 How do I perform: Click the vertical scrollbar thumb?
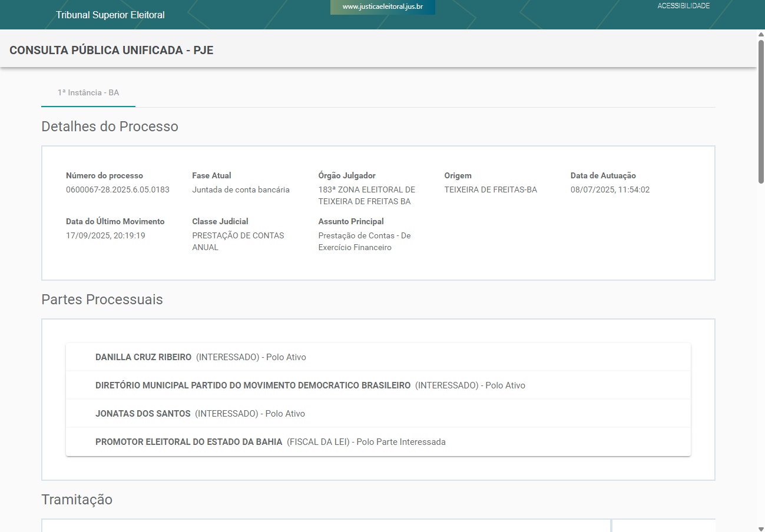pyautogui.click(x=760, y=112)
